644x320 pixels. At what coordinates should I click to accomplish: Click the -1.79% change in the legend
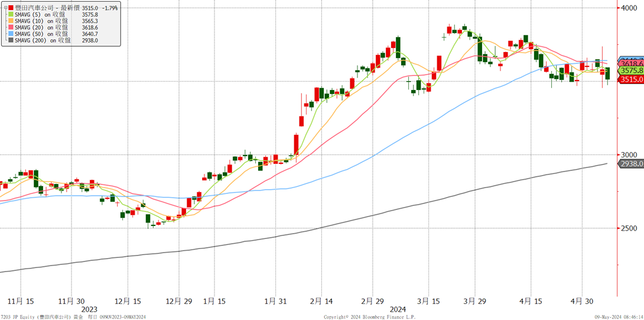pyautogui.click(x=109, y=8)
